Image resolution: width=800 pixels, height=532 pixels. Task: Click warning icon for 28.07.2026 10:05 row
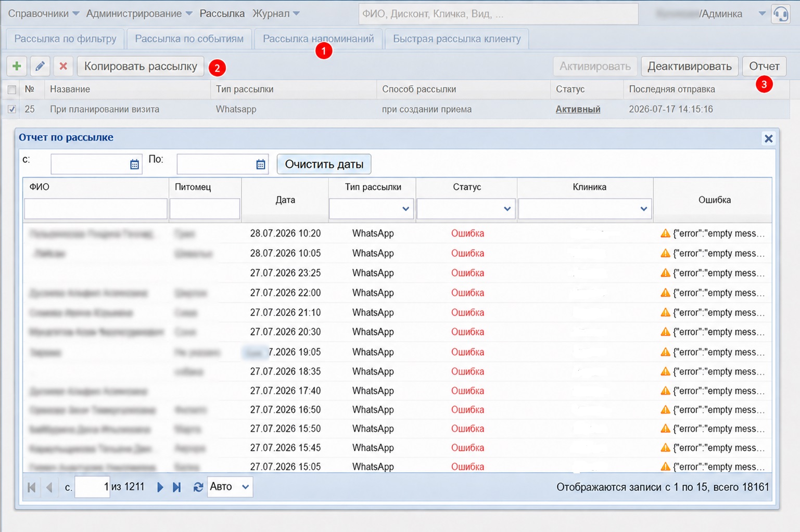tap(665, 253)
